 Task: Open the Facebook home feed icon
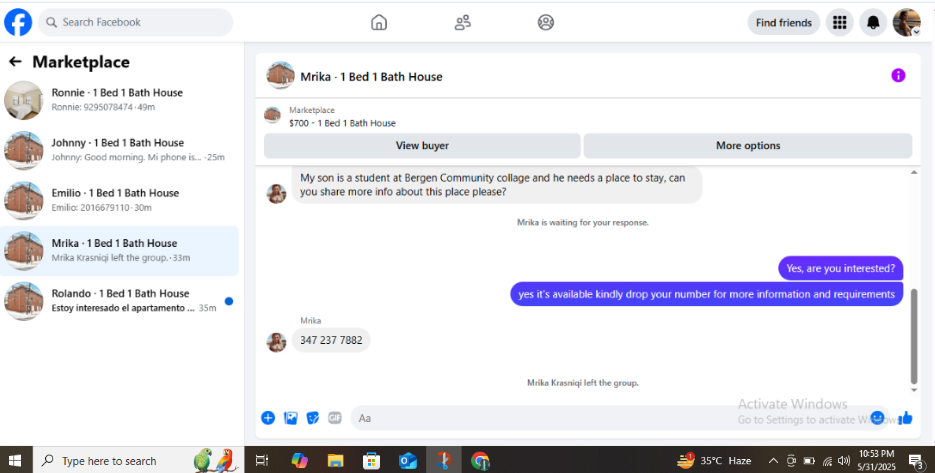tap(379, 23)
